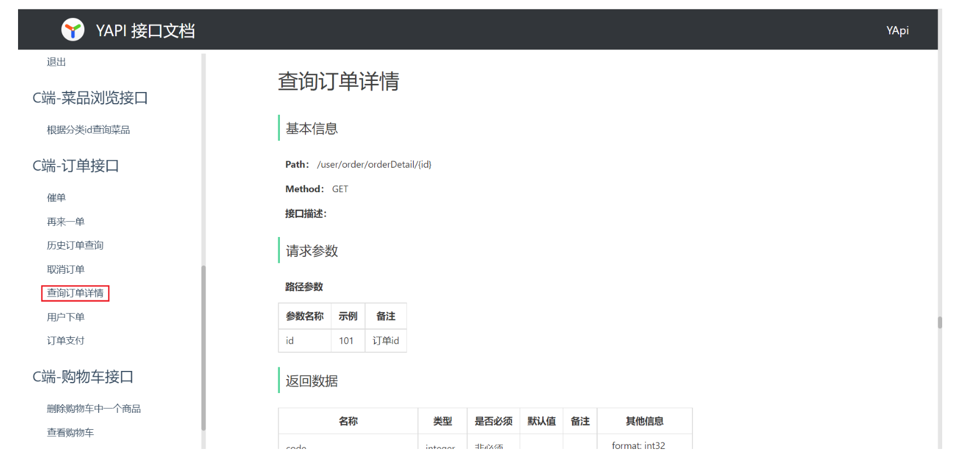Jump to C端-购物车接口 section
Viewport: 980px width, 474px height.
coord(83,377)
